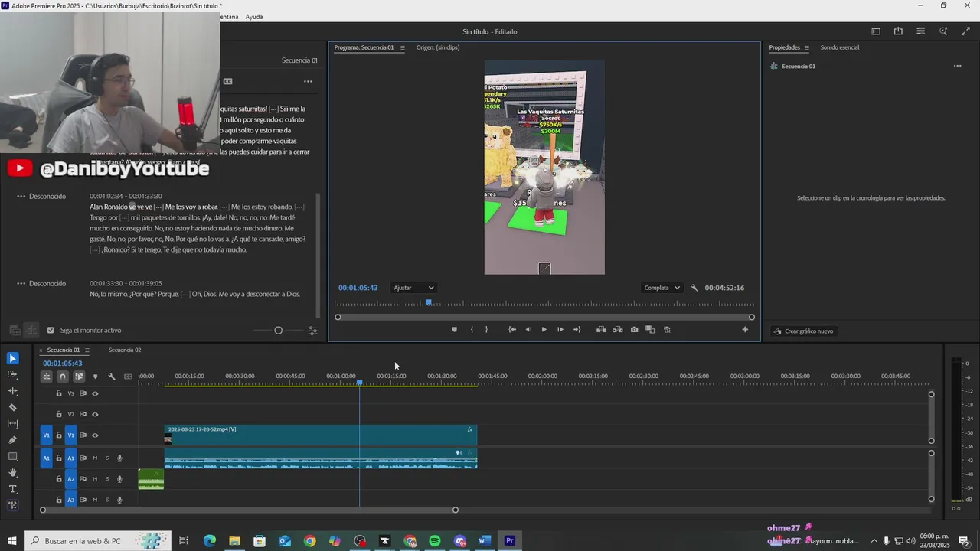Open Secuencia 01 timeline panel menu

[87, 350]
